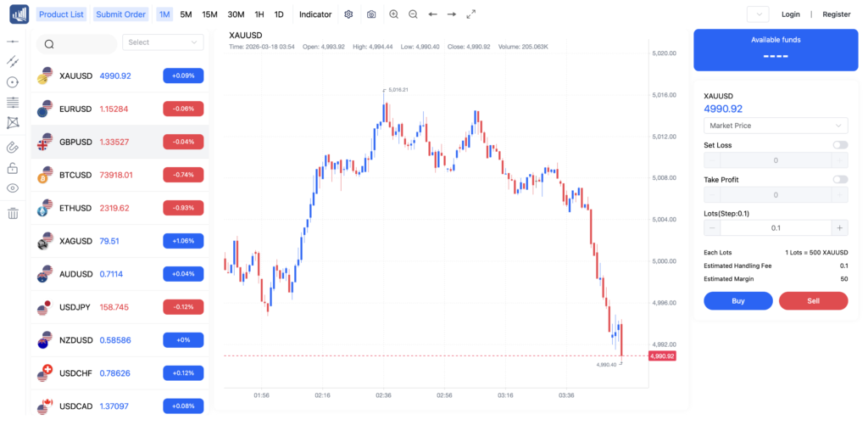Click the blue Buy button
Viewport: 868px width, 431px height.
[x=737, y=300]
